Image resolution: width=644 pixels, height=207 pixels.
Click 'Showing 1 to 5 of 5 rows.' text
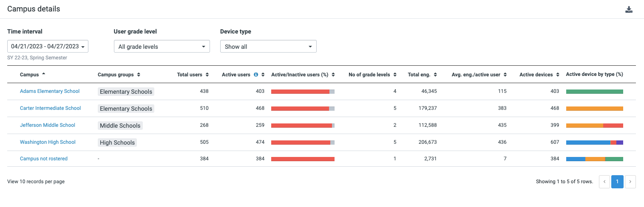point(565,182)
